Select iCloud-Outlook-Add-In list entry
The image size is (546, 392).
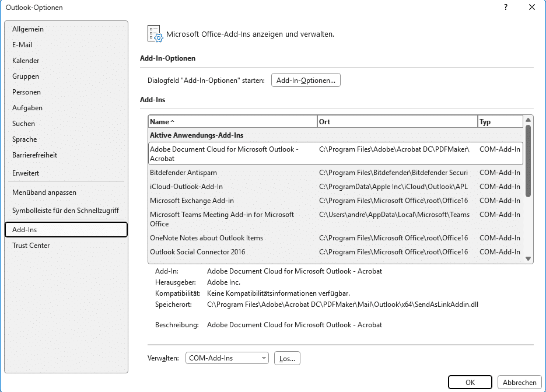186,187
